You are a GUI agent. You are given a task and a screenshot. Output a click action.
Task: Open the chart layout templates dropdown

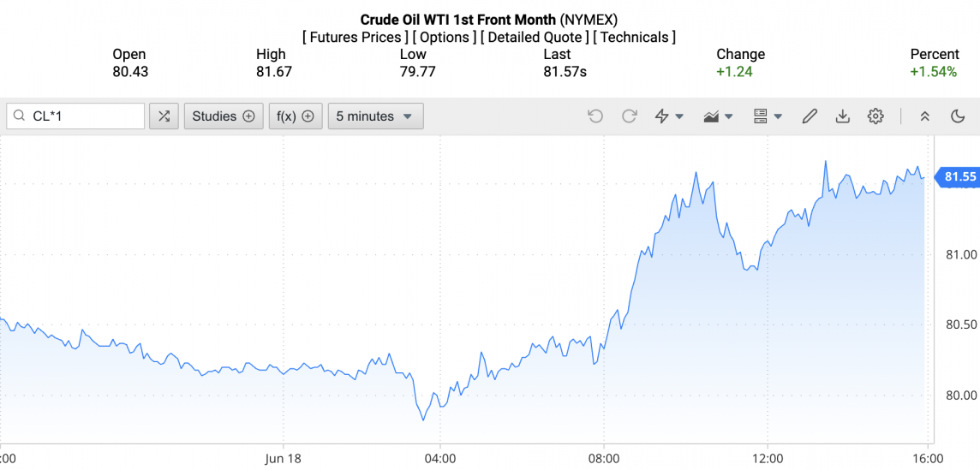[x=768, y=116]
